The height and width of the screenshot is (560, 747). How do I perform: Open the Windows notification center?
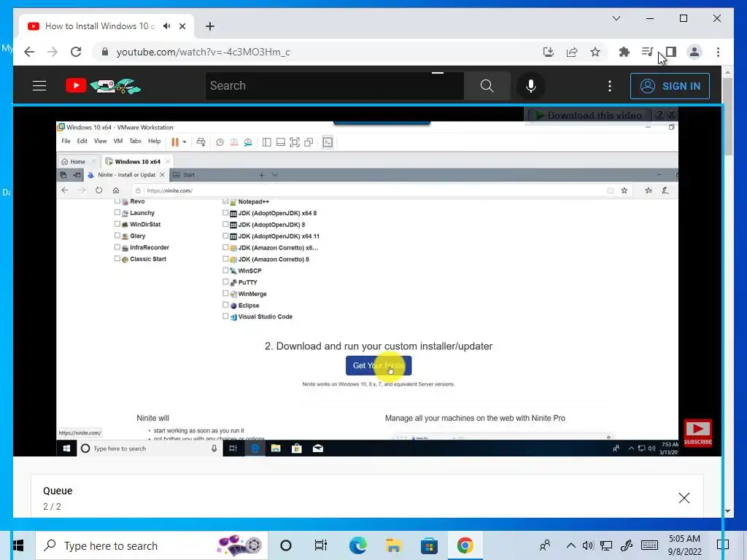pyautogui.click(x=723, y=545)
